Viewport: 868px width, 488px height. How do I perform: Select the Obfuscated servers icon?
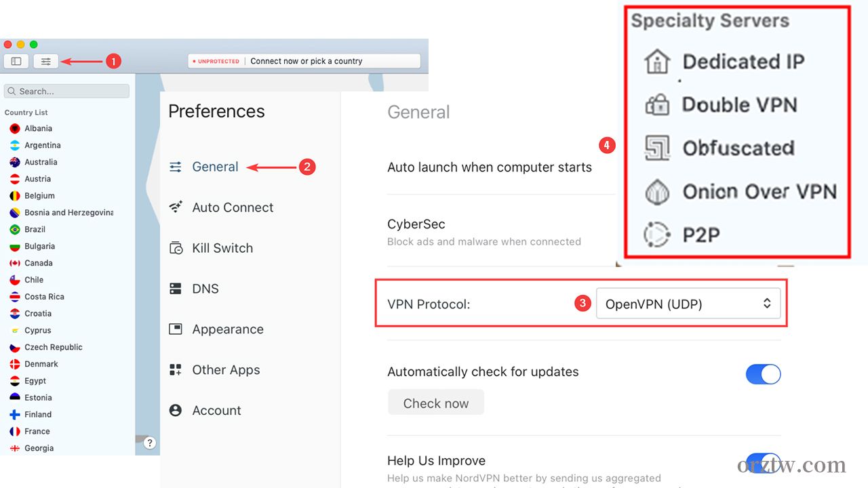pos(657,148)
